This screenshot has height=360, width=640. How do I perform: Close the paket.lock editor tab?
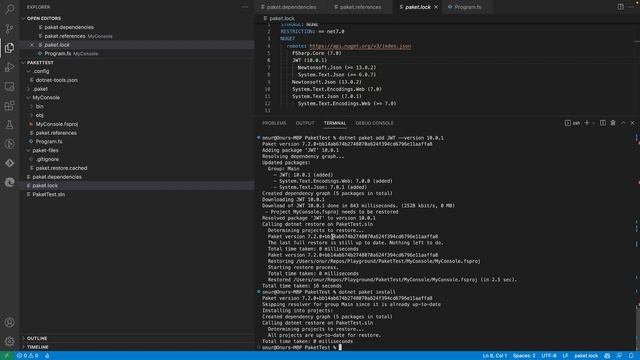point(436,7)
